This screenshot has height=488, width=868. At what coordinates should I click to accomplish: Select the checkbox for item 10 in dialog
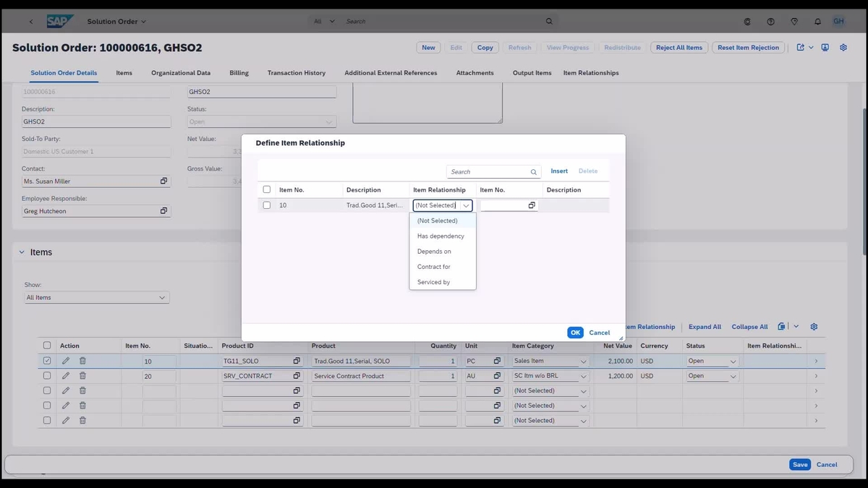(266, 205)
